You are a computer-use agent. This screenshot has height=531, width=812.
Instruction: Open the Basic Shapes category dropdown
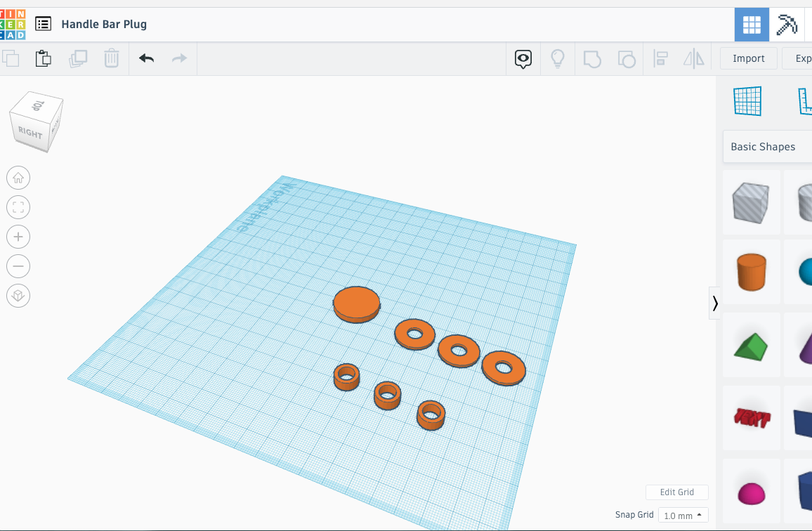point(767,147)
